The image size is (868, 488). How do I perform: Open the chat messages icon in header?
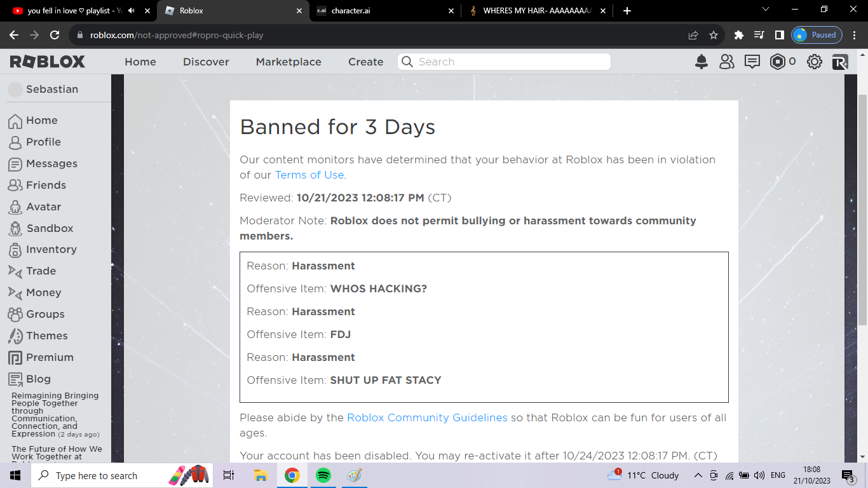pyautogui.click(x=752, y=62)
